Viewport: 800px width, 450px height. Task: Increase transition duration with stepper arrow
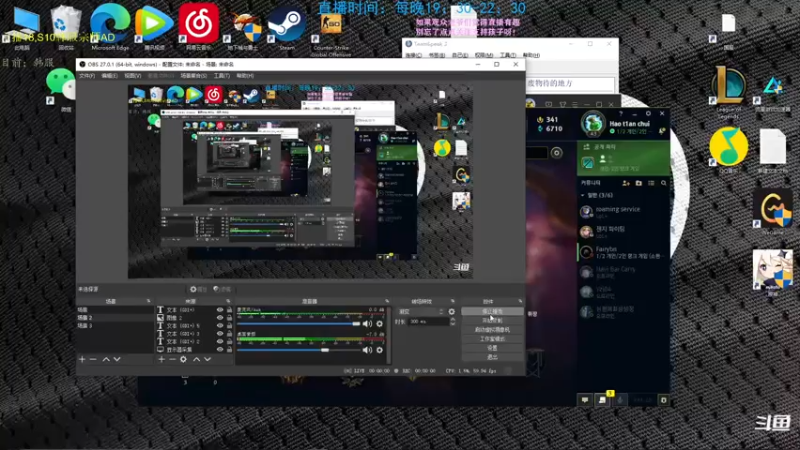pyautogui.click(x=453, y=319)
